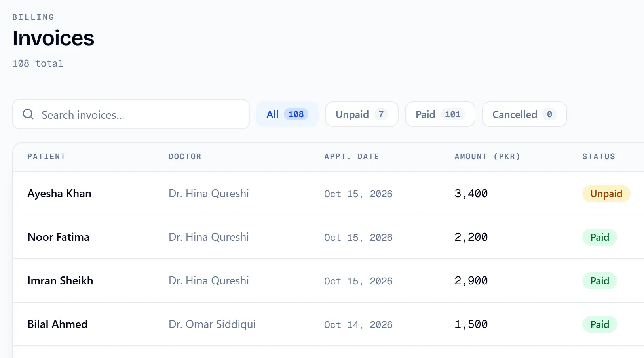Sort by Doctor column header

185,156
